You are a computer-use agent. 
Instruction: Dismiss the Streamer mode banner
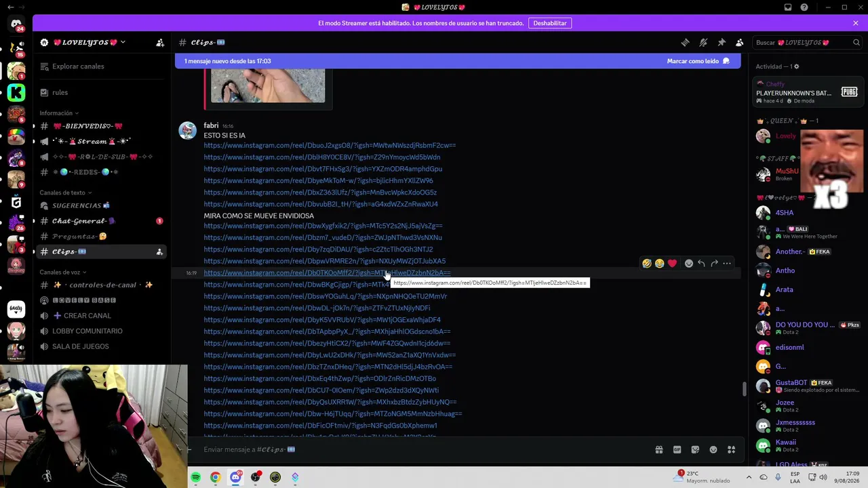(856, 23)
